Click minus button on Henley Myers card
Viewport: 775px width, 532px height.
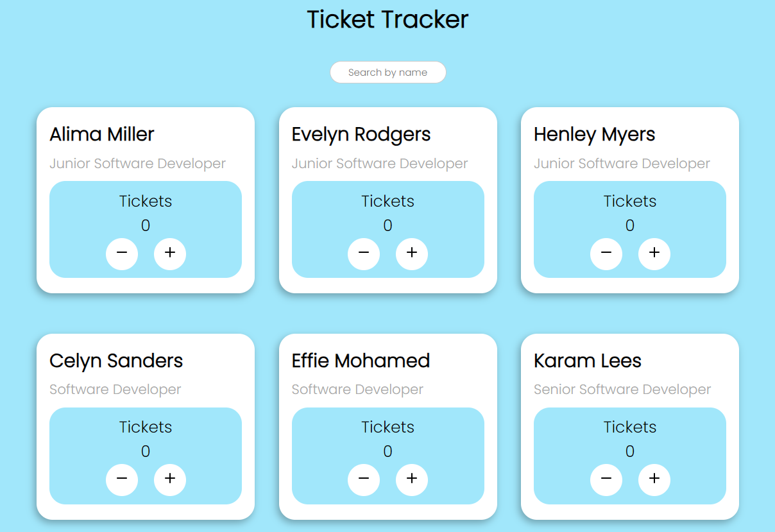606,253
